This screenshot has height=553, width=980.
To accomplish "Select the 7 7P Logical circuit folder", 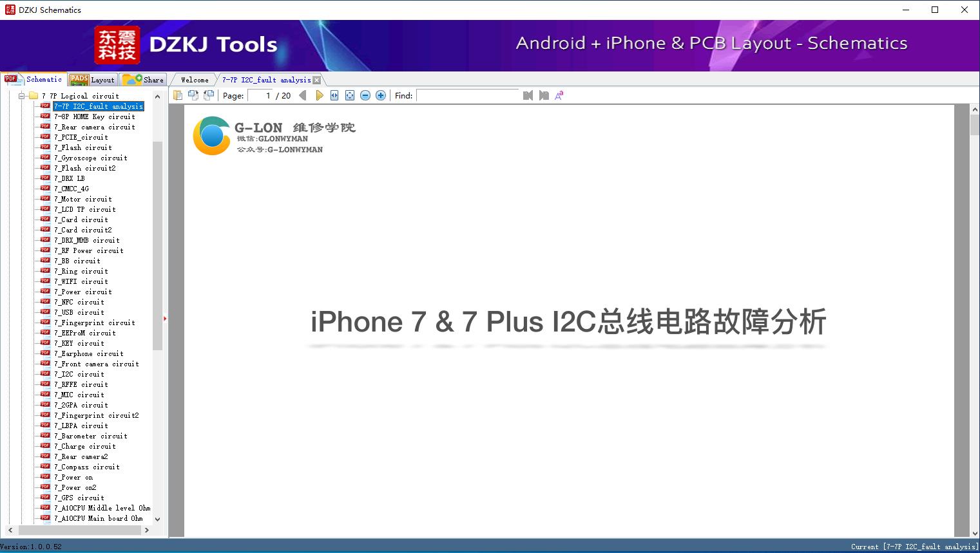I will [x=80, y=96].
